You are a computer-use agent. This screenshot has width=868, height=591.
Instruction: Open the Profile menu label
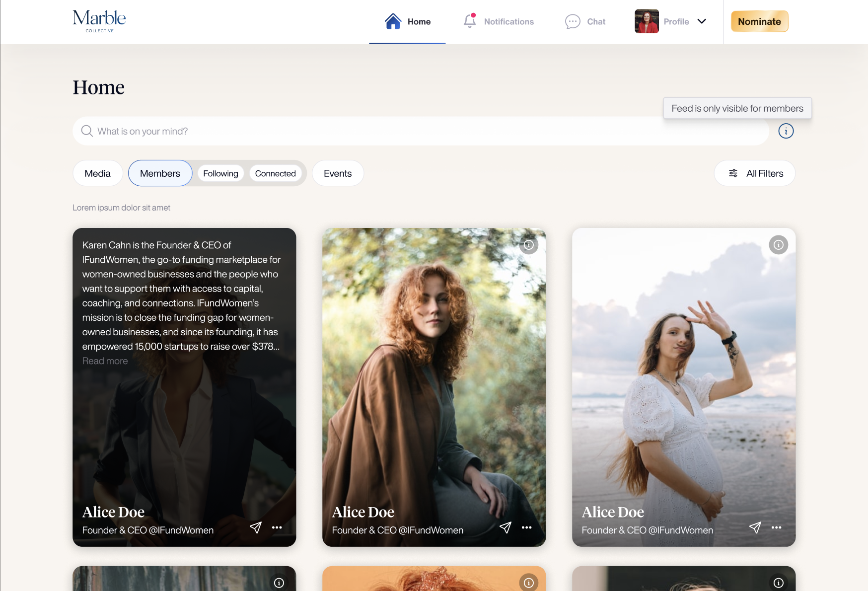(x=676, y=22)
